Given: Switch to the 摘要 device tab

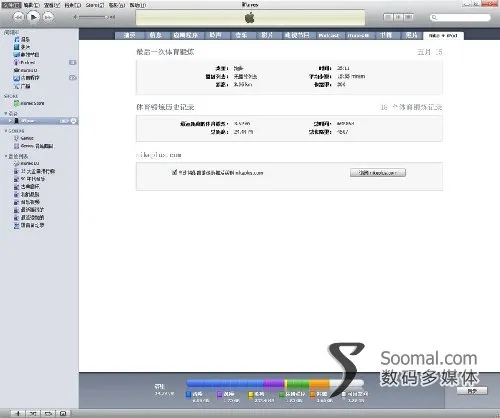Looking at the screenshot, I should [x=129, y=35].
